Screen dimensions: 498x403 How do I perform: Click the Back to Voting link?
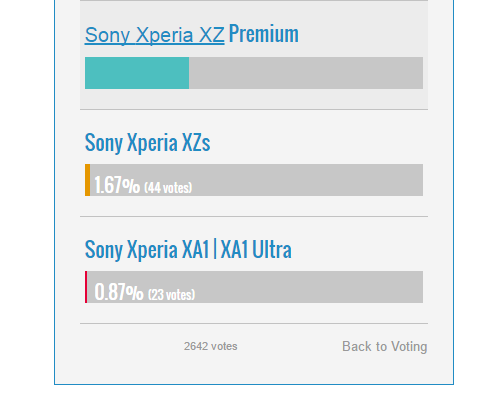[384, 346]
